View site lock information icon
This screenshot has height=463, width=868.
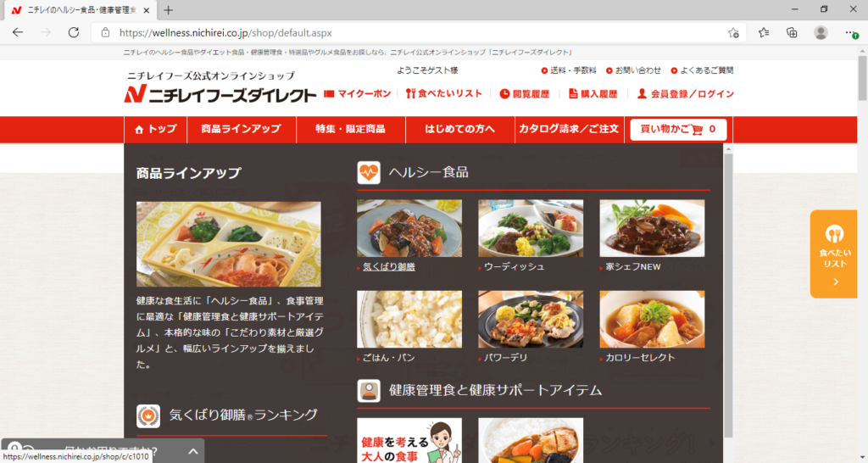(x=105, y=33)
